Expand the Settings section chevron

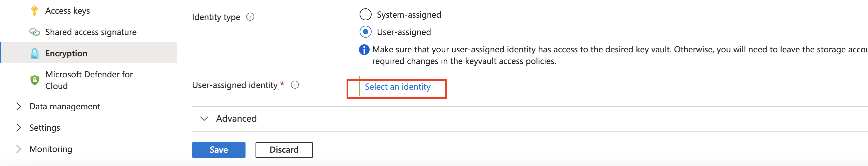click(19, 128)
